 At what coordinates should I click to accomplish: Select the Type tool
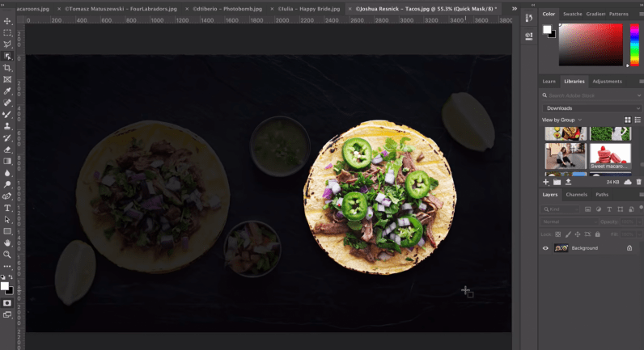click(x=7, y=208)
